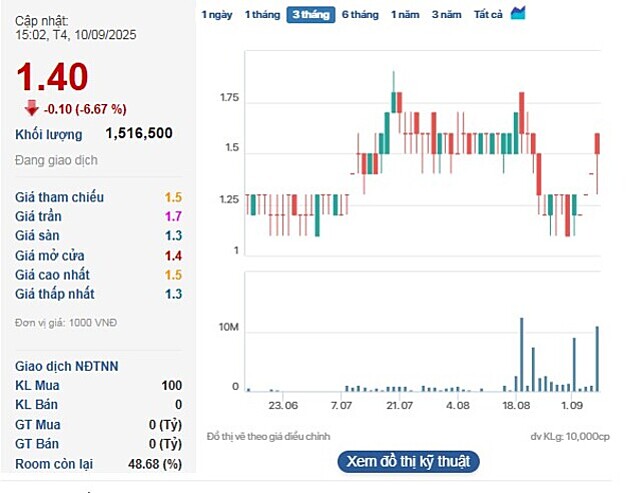Image resolution: width=640 pixels, height=493 pixels.
Task: Click the Giá trần value 1.7
Action: pos(173,216)
